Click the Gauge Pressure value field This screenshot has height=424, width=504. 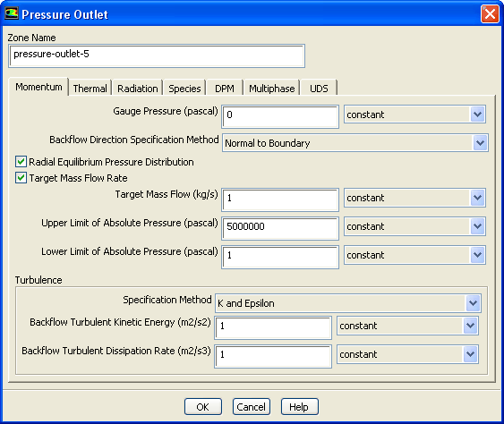280,116
